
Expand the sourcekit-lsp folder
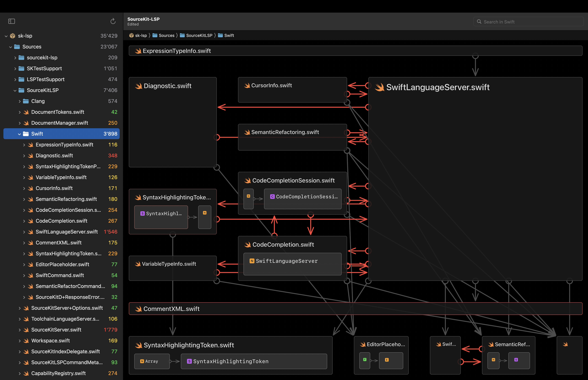(x=15, y=58)
